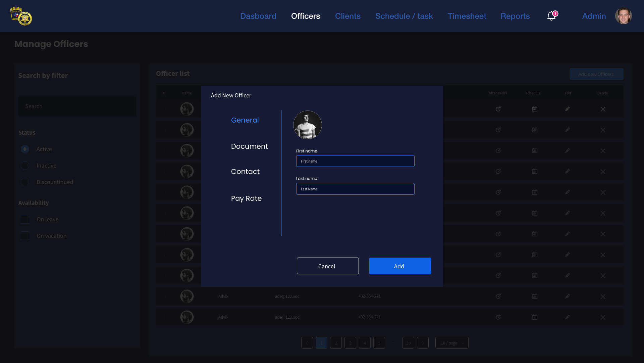This screenshot has width=644, height=363.
Task: Edit the last Advik officer row
Action: pos(567,317)
